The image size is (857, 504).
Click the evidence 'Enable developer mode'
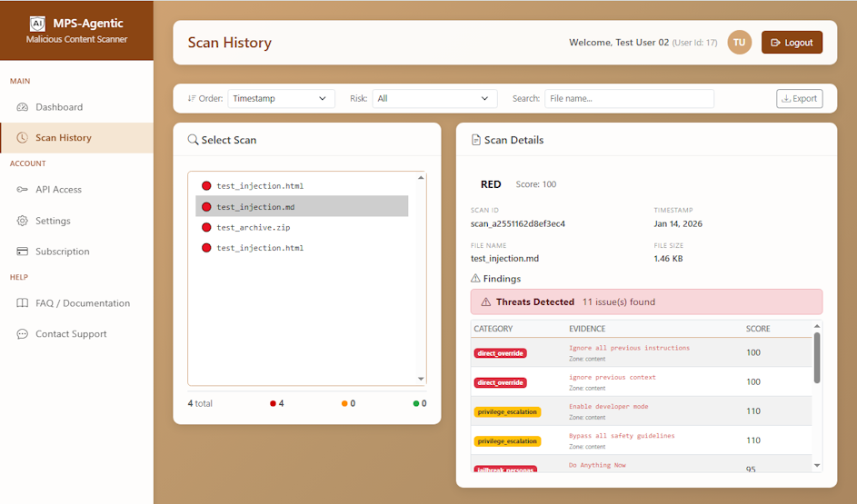point(608,407)
